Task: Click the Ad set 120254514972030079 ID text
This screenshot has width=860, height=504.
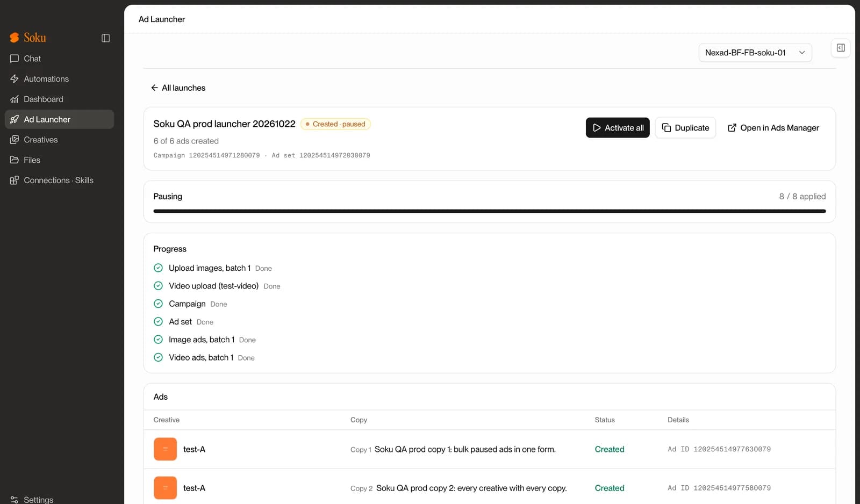Action: [x=321, y=155]
